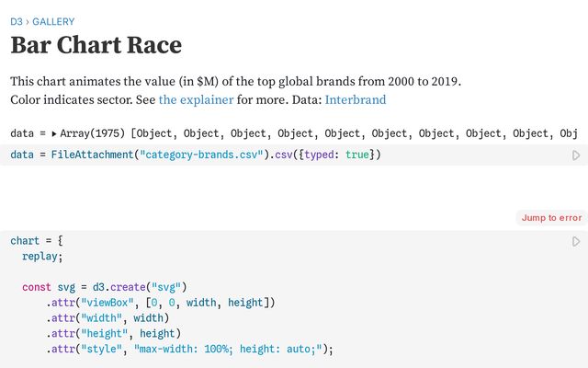Click the Jump to error button
Viewport: 588px width, 368px height.
point(551,218)
